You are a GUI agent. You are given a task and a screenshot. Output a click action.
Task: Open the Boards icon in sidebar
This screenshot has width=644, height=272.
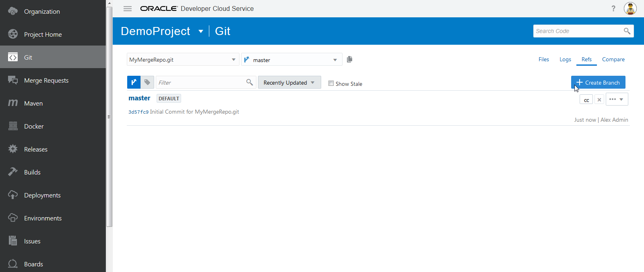tap(13, 264)
